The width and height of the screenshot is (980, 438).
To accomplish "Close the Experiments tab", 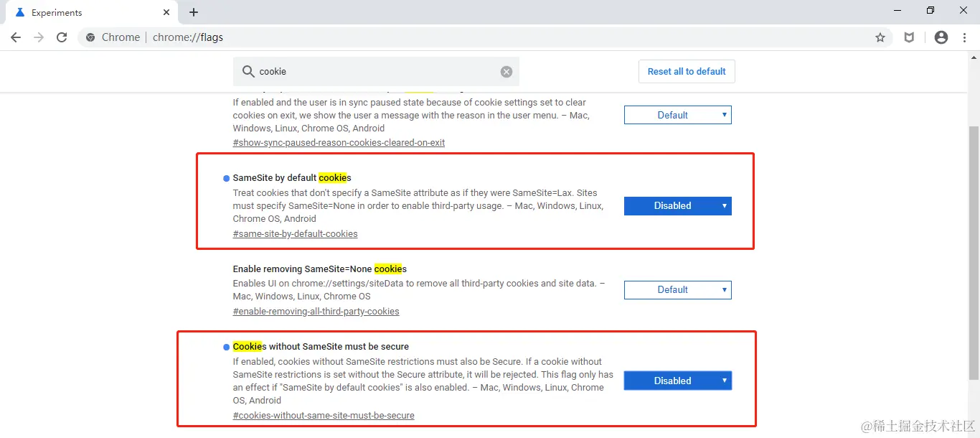I will [x=166, y=12].
